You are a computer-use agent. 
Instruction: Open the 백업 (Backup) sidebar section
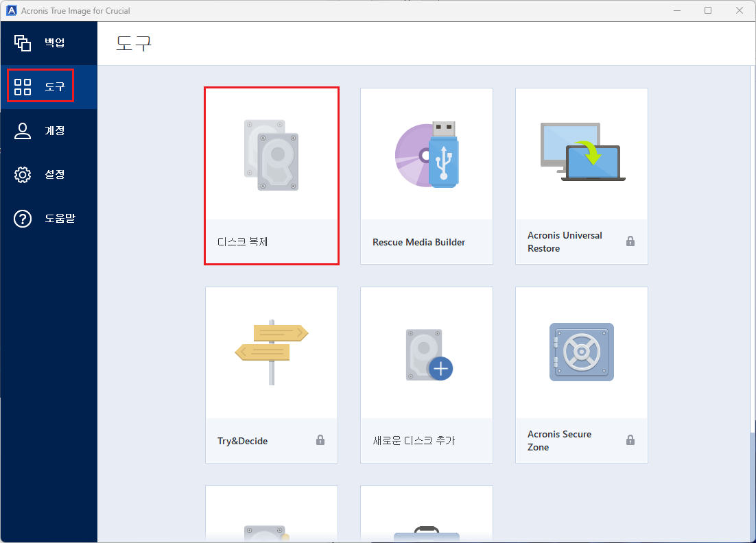pyautogui.click(x=49, y=43)
